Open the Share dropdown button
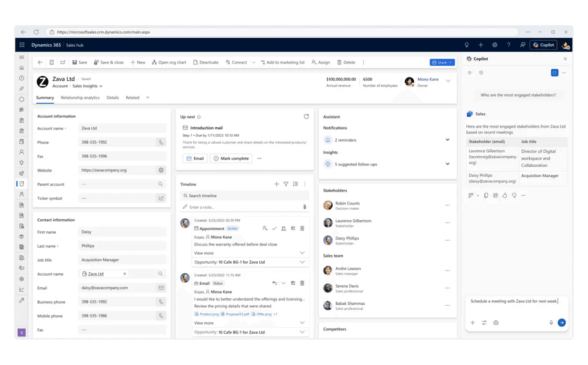This screenshot has width=588, height=365. tap(442, 62)
